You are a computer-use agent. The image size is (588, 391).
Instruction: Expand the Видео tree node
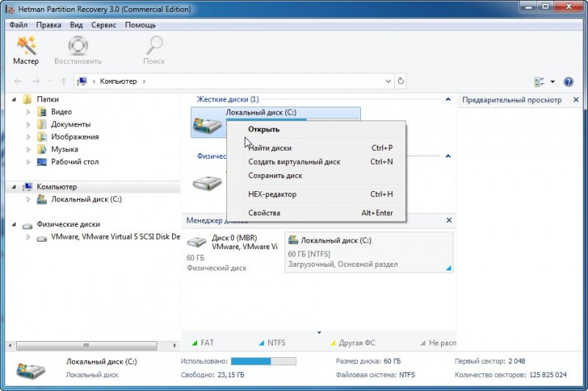pos(29,112)
